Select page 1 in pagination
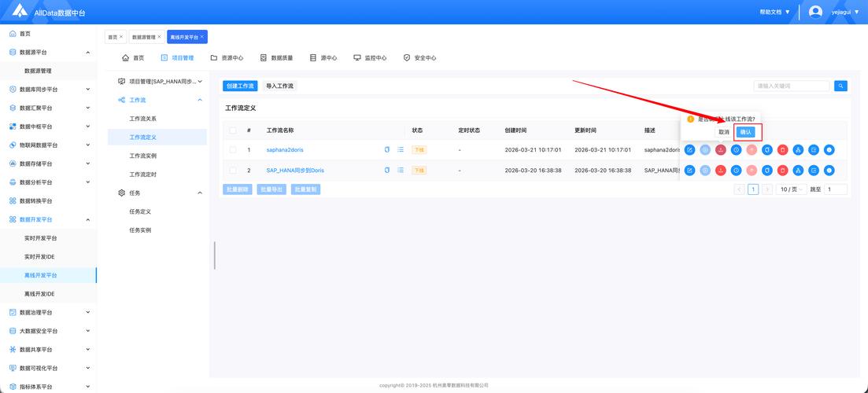Screen dimensions: 868x393 click(x=753, y=189)
